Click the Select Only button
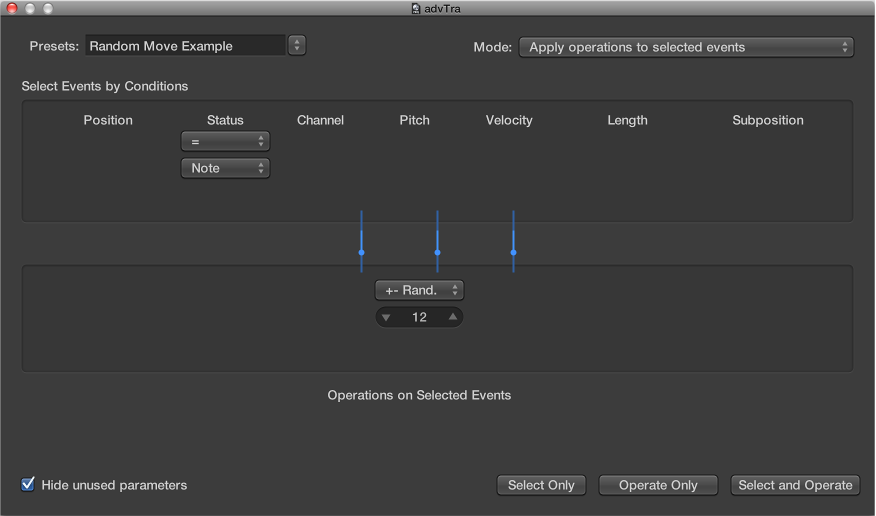The image size is (876, 516). pyautogui.click(x=541, y=485)
